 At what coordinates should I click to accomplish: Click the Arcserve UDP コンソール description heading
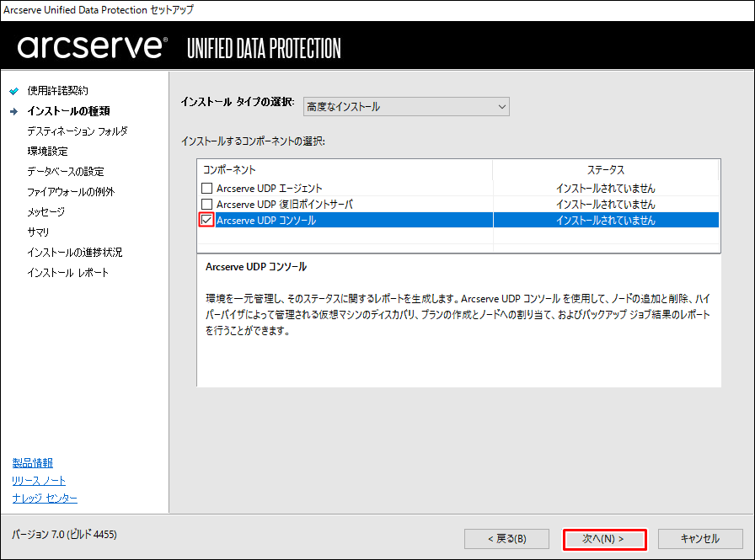pos(256,267)
